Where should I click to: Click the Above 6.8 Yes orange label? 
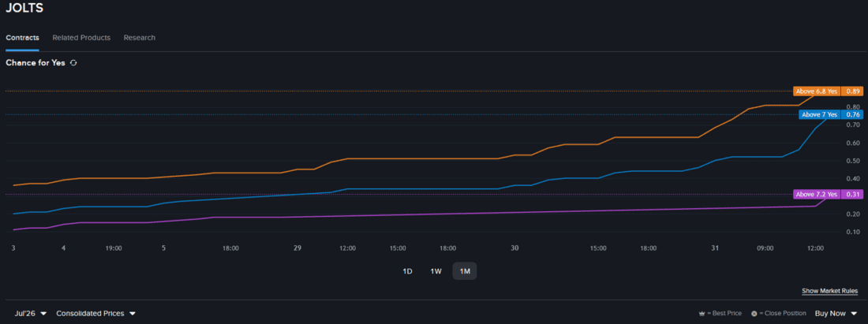(817, 91)
